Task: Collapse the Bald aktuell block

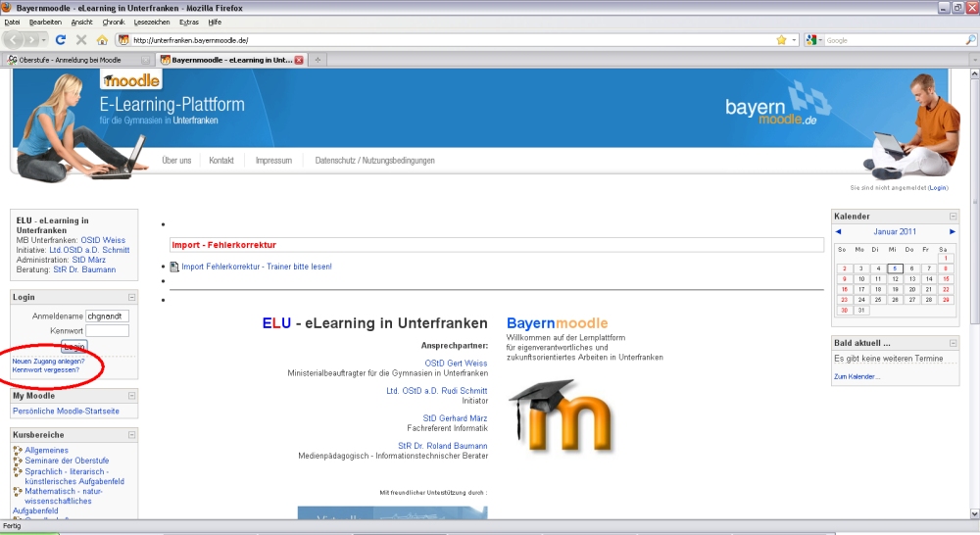Action: 954,343
